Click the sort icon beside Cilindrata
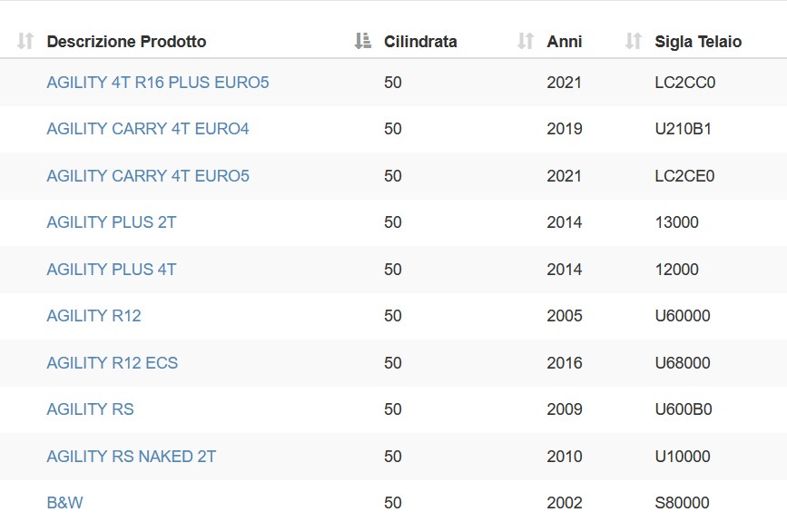787x532 pixels. (362, 41)
